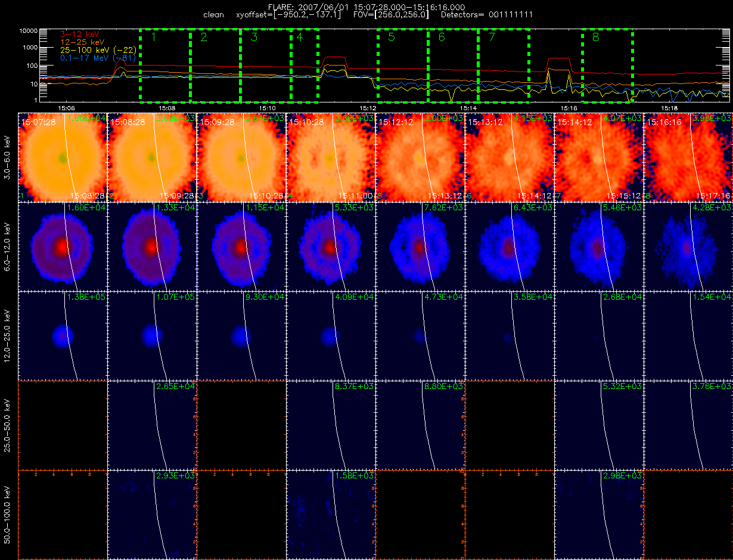Click the yellow '25-100 keV (-22)' legend entry
This screenshot has width=733, height=560.
[x=98, y=51]
